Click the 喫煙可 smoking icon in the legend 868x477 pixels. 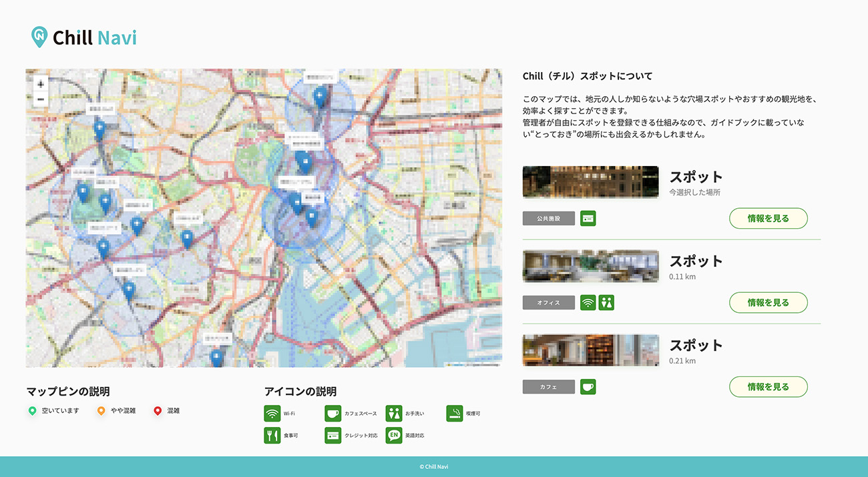454,414
